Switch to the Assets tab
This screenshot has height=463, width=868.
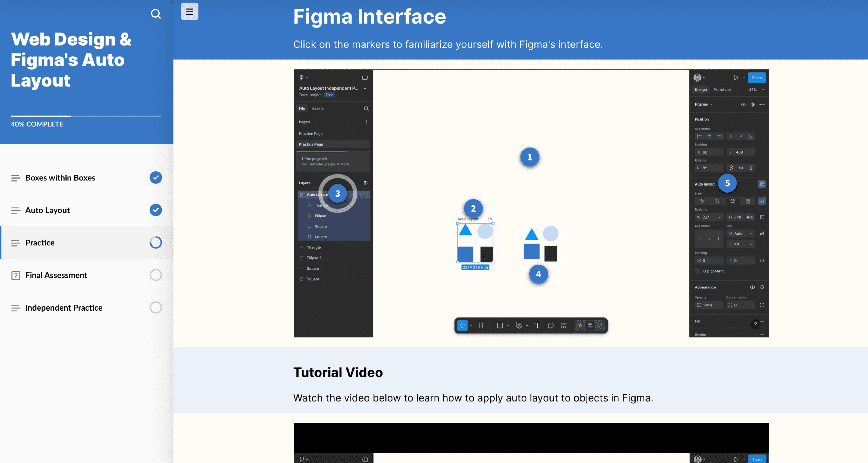click(x=317, y=108)
